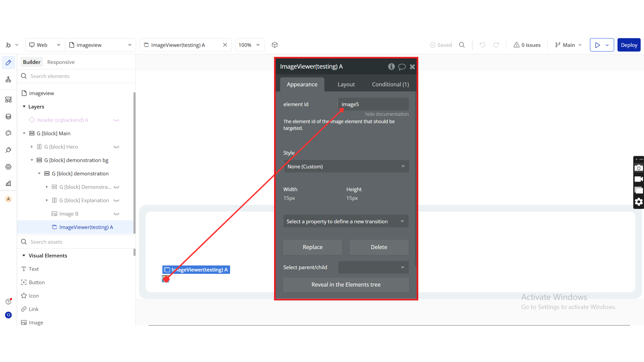
Task: Open the Data tab database icon
Action: [x=8, y=116]
